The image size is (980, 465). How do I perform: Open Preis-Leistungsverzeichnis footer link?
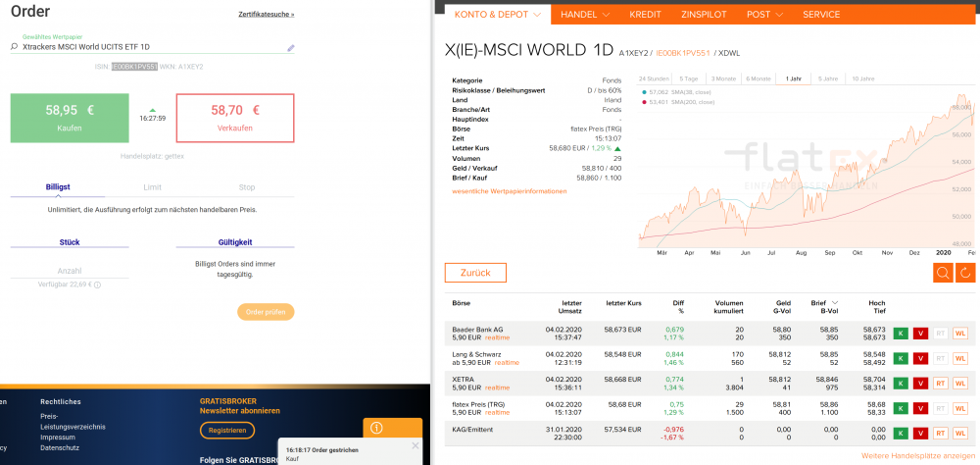coord(73,421)
